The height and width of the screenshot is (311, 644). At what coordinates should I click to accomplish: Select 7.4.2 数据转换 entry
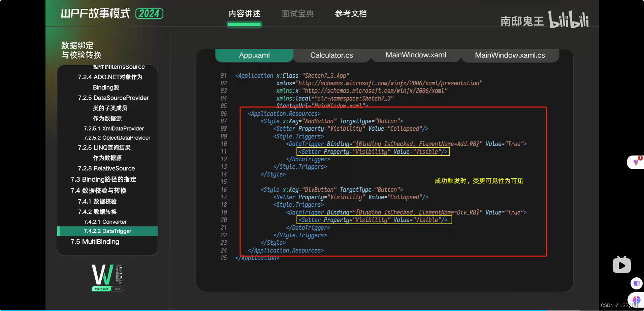97,212
